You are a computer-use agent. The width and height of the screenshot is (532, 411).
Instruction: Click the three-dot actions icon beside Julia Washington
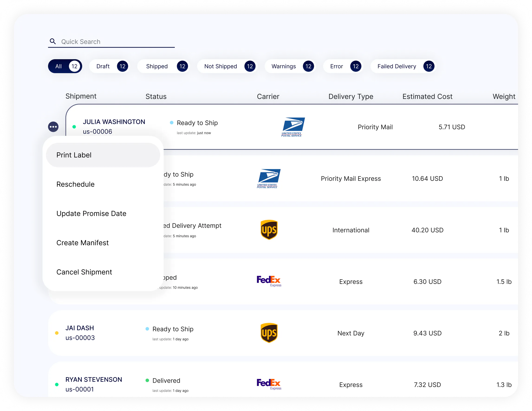[x=53, y=127]
